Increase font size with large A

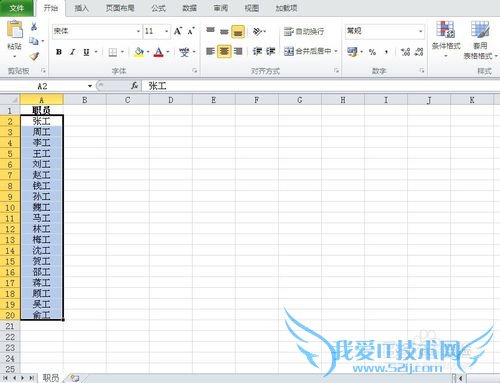click(178, 31)
